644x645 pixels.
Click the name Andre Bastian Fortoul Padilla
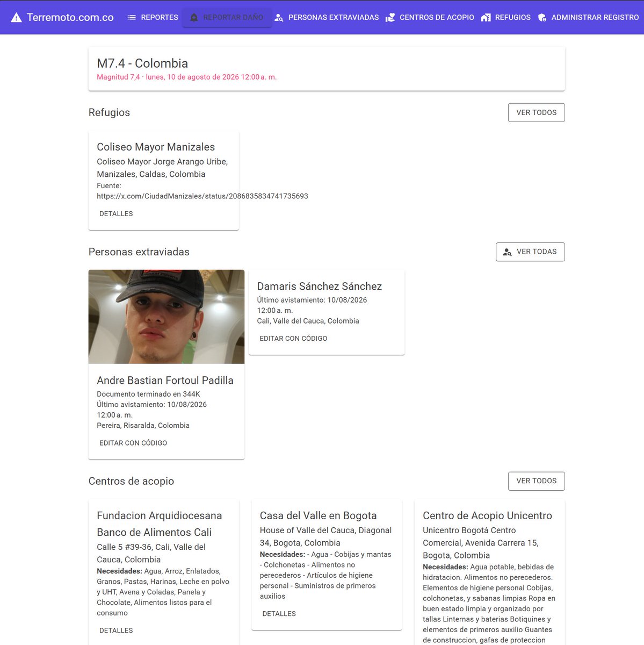165,380
